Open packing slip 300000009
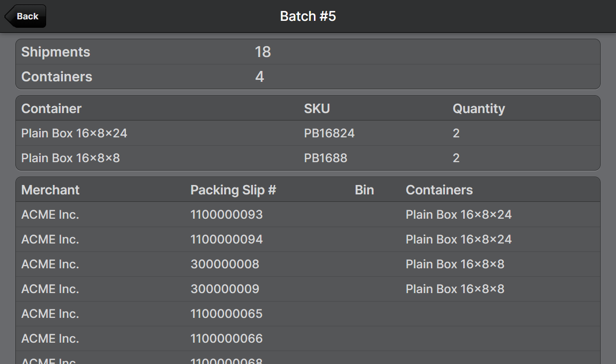The image size is (616, 364). pos(225,289)
